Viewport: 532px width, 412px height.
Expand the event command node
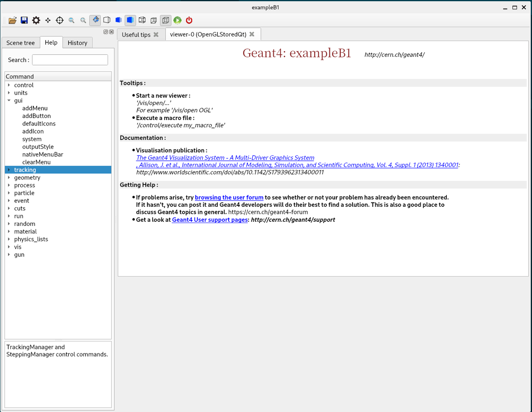pos(9,201)
